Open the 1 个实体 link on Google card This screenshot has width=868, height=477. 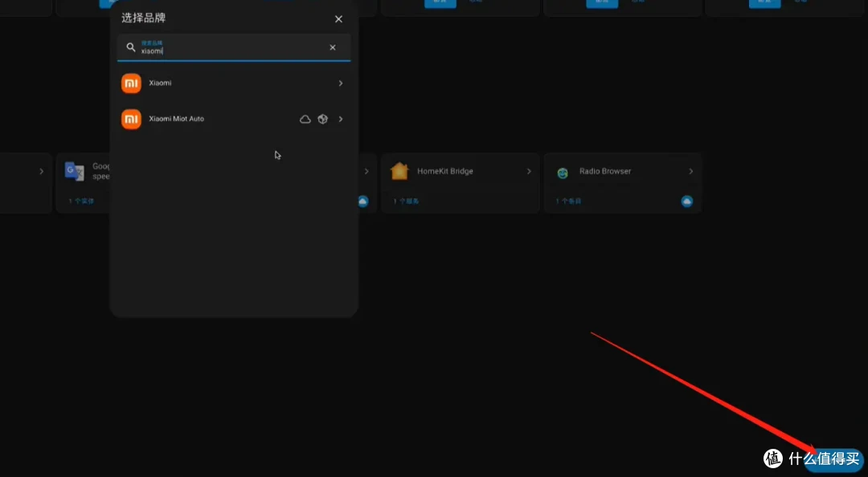coord(81,202)
